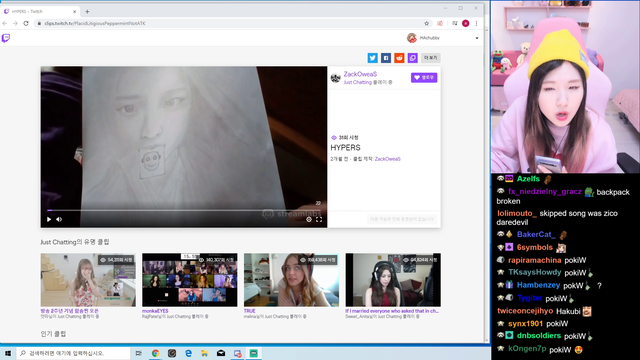Click chat username synx1901
Viewport: 640px width, 360px height.
pyautogui.click(x=525, y=324)
